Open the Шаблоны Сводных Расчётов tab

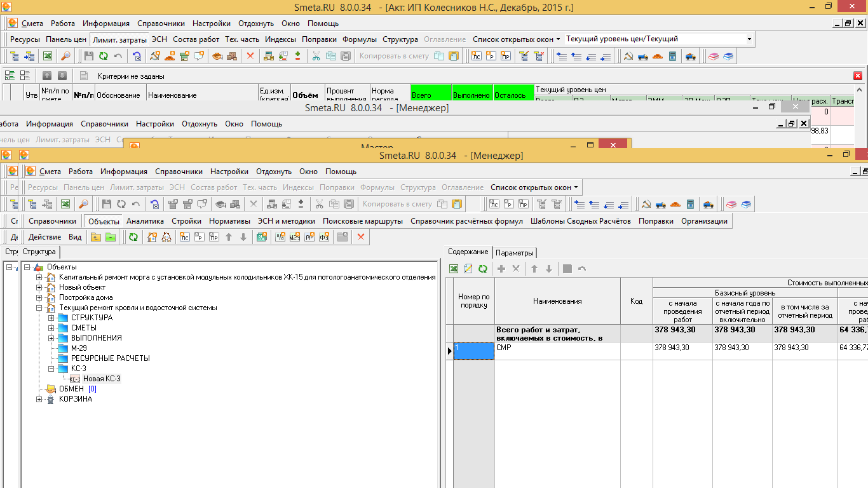580,221
